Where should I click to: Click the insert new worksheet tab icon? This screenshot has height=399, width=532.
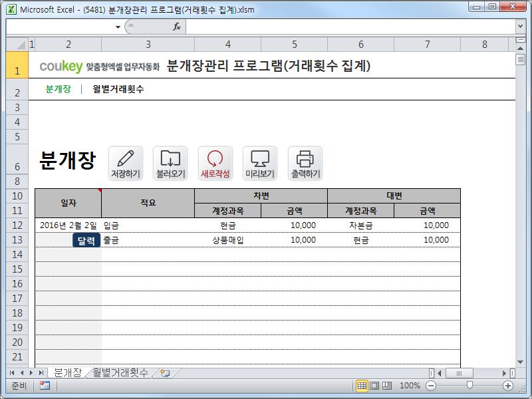tap(165, 373)
